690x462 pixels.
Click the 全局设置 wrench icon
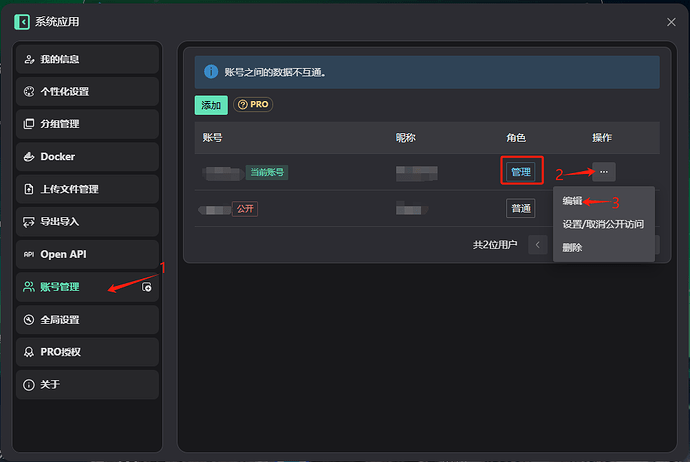coord(29,319)
